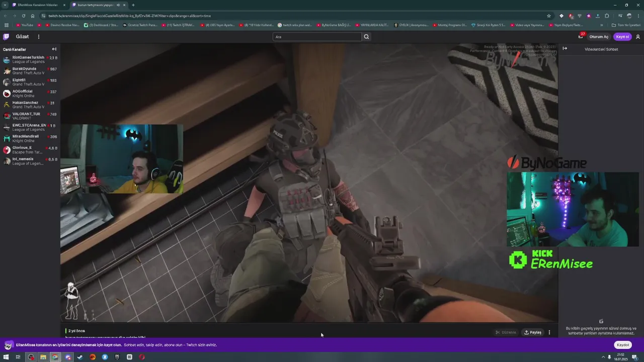The height and width of the screenshot is (362, 644).
Task: Go back in browser
Action: (x=6, y=16)
